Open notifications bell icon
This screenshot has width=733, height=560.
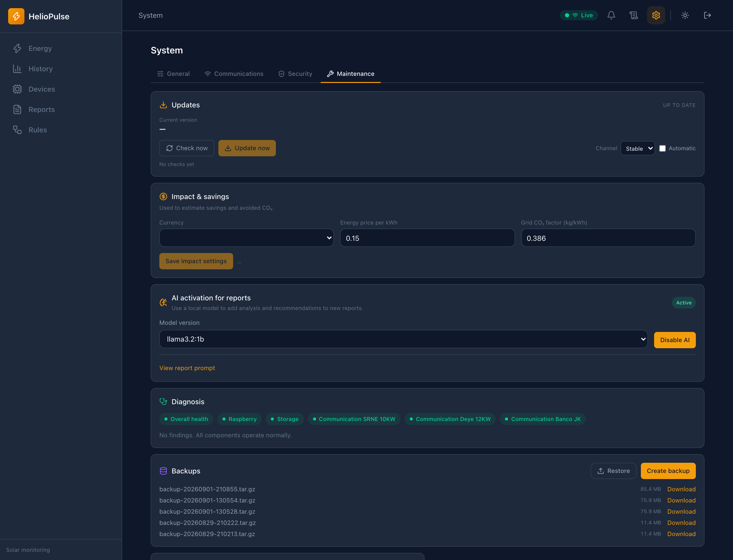[611, 15]
